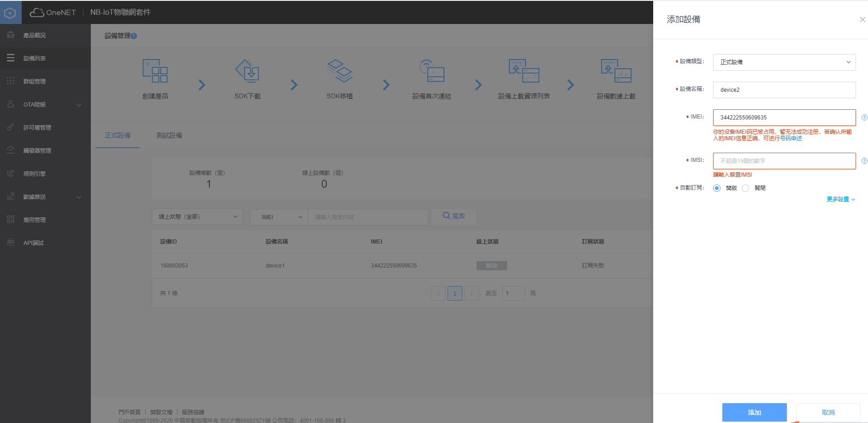This screenshot has width=868, height=423.
Task: Close the 添加設備 panel with X
Action: coord(862,19)
